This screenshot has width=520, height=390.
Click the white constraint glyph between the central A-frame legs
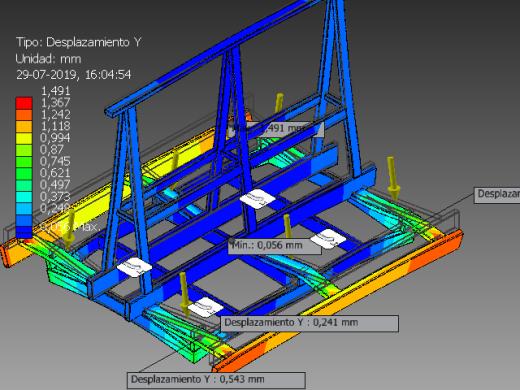point(258,199)
